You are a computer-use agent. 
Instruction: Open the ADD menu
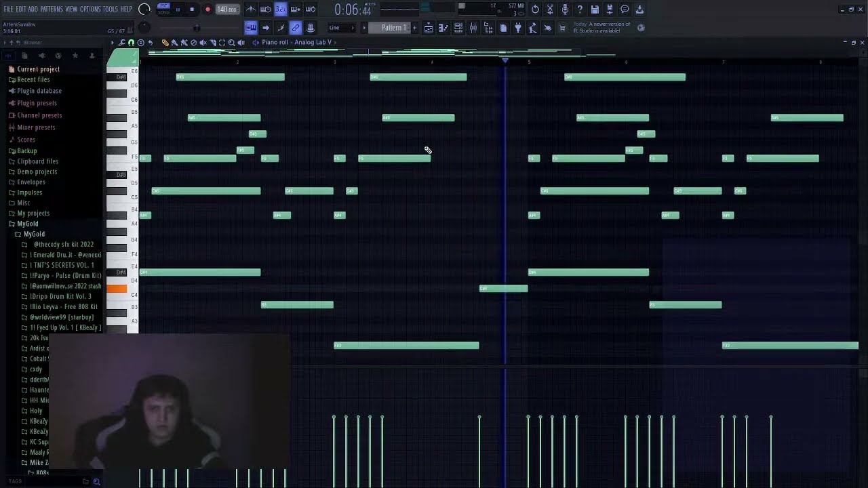point(33,9)
